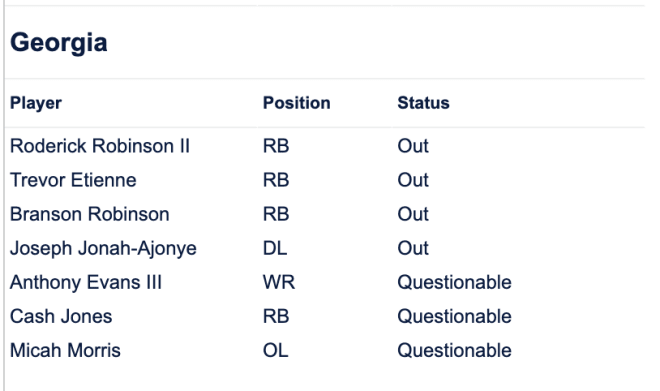Click Questionable status for Cash Jones
The width and height of the screenshot is (660, 391).
(x=455, y=317)
